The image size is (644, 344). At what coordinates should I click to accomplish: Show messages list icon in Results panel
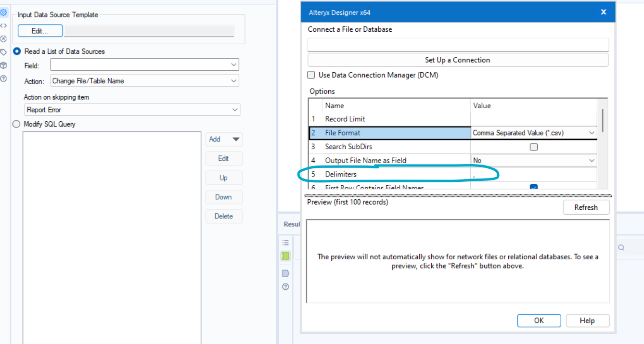285,243
